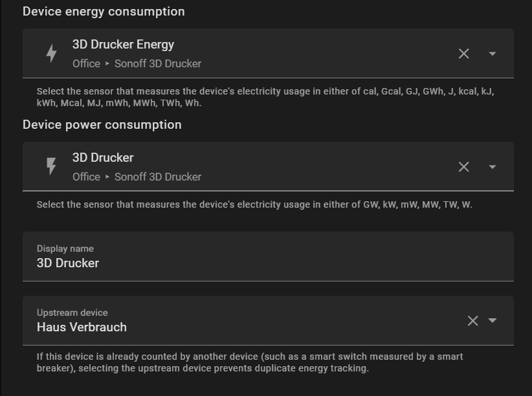Click the lightning bolt icon beside 3D Drucker Energy
This screenshot has width=532, height=396.
pyautogui.click(x=51, y=54)
